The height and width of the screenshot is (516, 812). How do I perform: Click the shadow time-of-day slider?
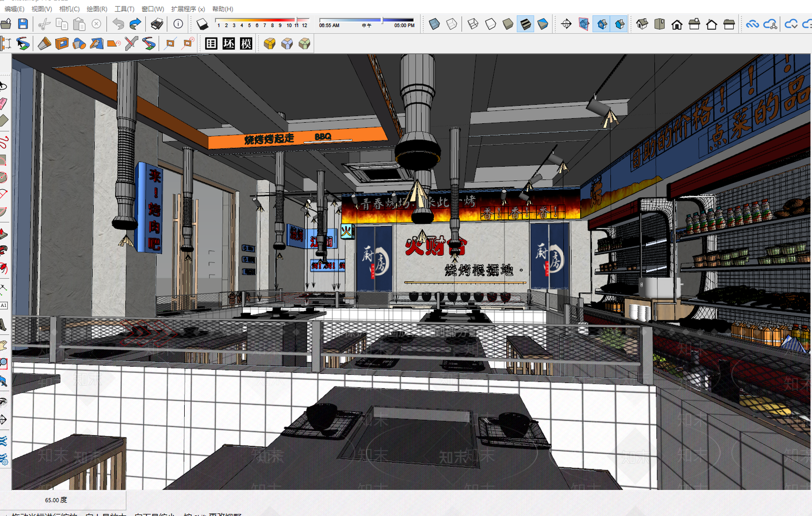tap(366, 20)
